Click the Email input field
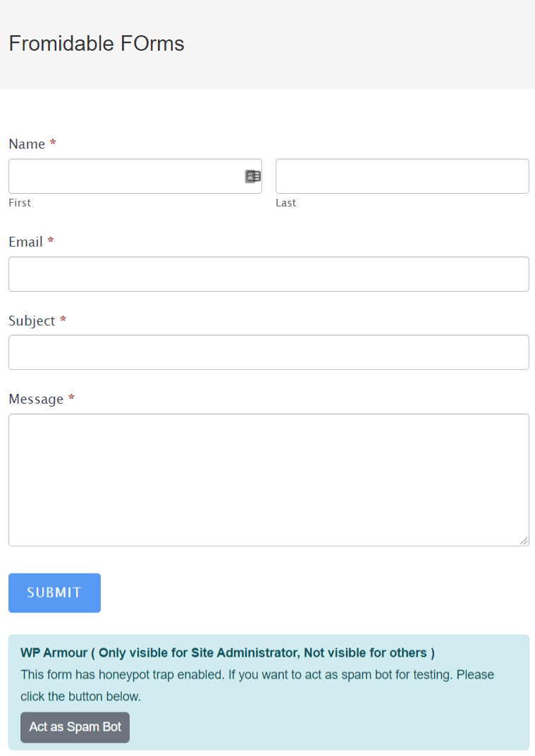 (268, 274)
